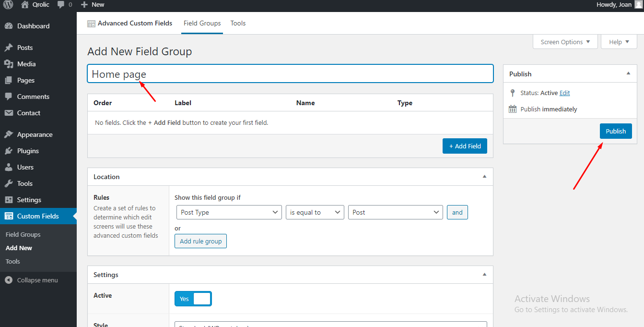Open the Screen Options dropdown

click(x=565, y=42)
